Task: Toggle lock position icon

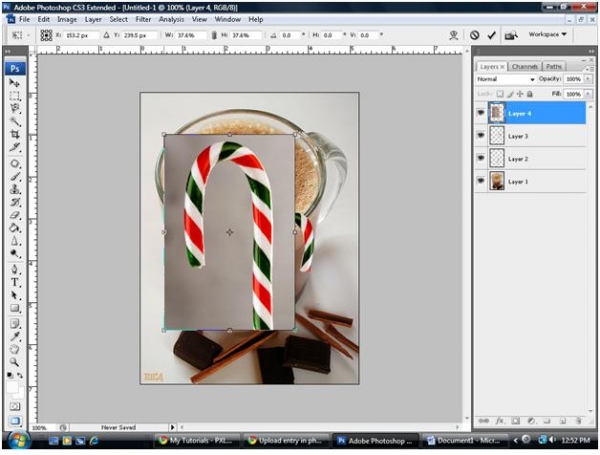Action: click(520, 94)
